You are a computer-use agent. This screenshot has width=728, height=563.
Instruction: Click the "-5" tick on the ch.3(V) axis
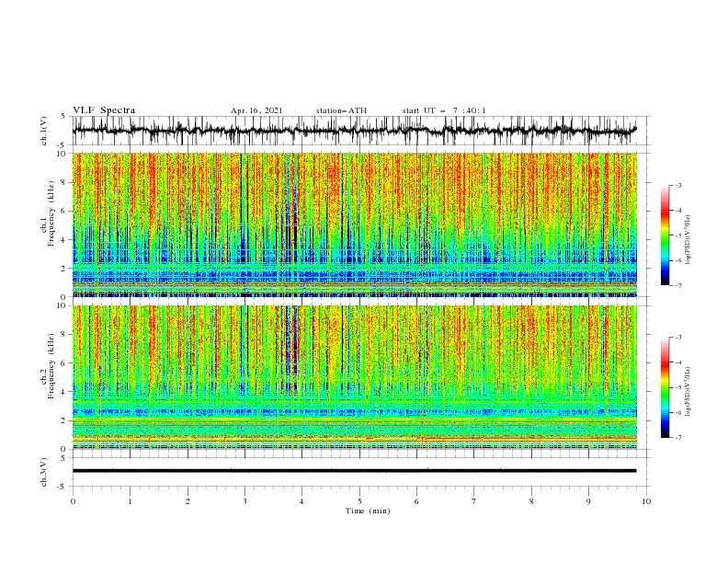pyautogui.click(x=63, y=487)
